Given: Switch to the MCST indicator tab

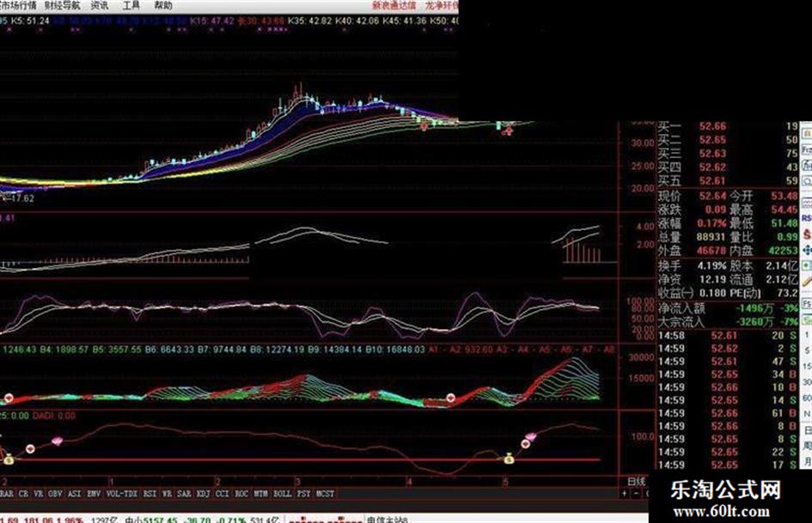Looking at the screenshot, I should pyautogui.click(x=325, y=494).
